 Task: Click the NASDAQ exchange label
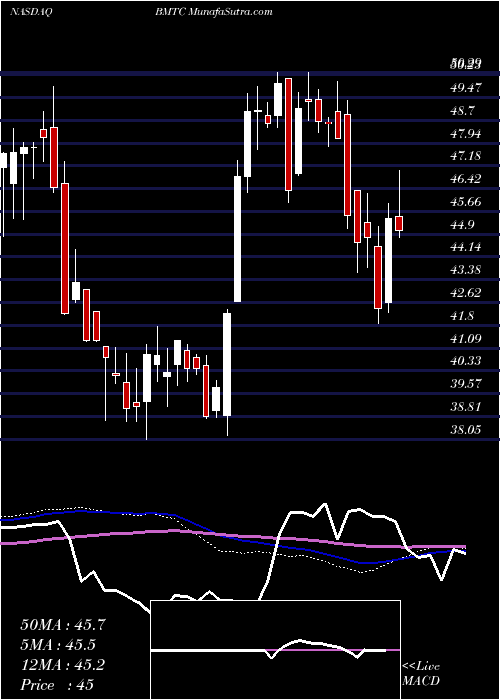pyautogui.click(x=32, y=12)
